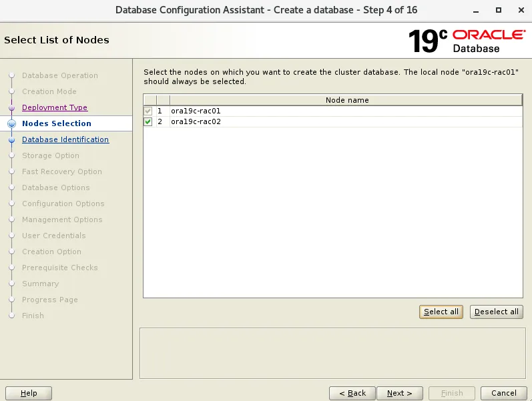This screenshot has height=401, width=532.
Task: Cancel the database creation wizard
Action: click(x=504, y=393)
